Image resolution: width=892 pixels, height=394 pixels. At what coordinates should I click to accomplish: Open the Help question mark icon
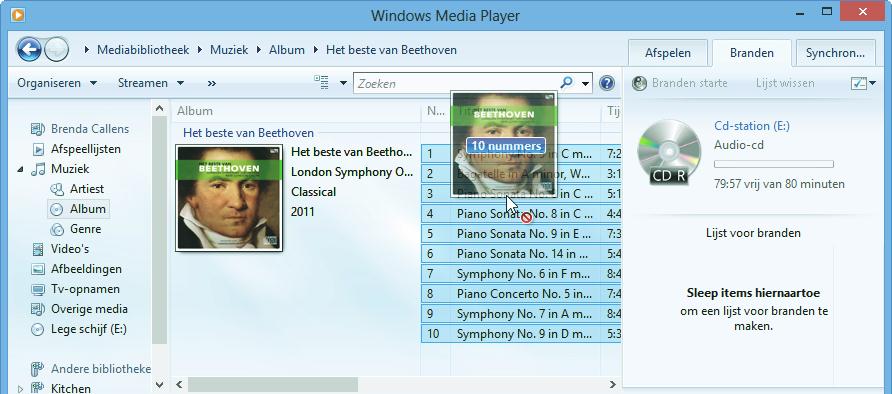pos(607,84)
